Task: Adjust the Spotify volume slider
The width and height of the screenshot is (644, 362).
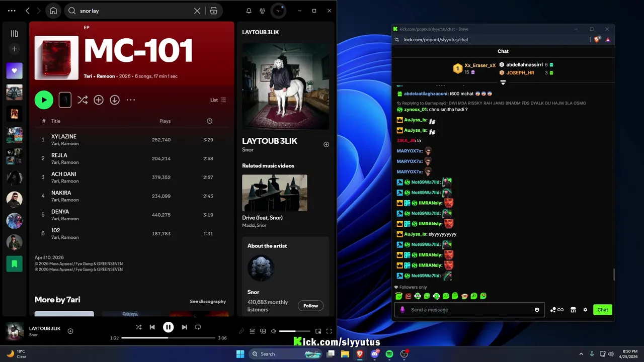Action: point(294,331)
